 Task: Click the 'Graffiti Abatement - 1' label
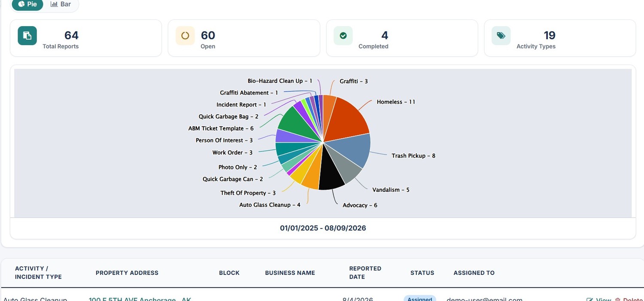tap(249, 92)
